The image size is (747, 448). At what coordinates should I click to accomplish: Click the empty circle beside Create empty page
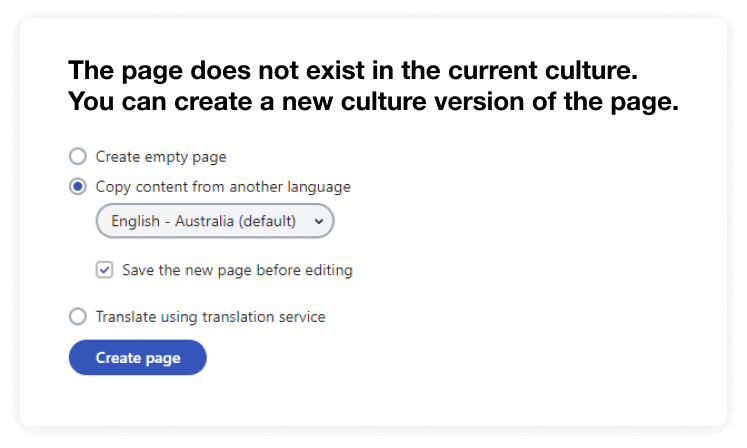[78, 157]
